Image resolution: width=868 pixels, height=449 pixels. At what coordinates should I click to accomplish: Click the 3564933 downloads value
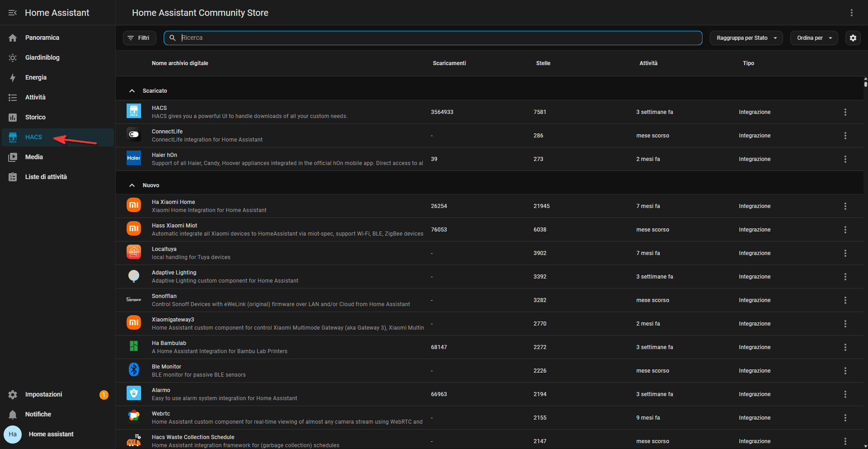click(442, 112)
